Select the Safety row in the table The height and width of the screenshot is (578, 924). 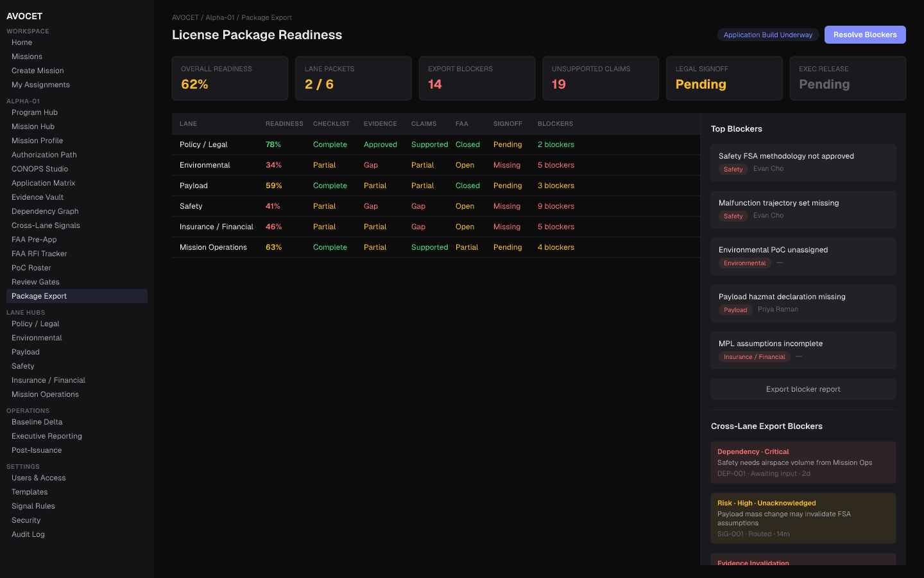pos(436,206)
